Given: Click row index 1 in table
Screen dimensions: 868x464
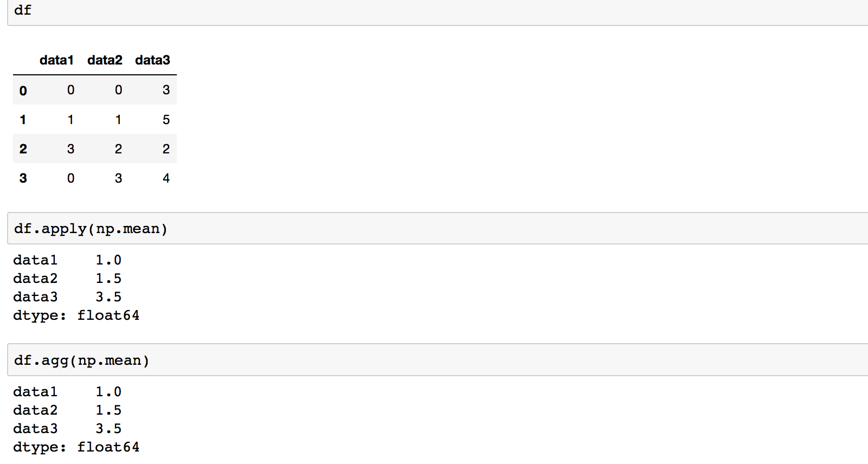Looking at the screenshot, I should (x=23, y=120).
